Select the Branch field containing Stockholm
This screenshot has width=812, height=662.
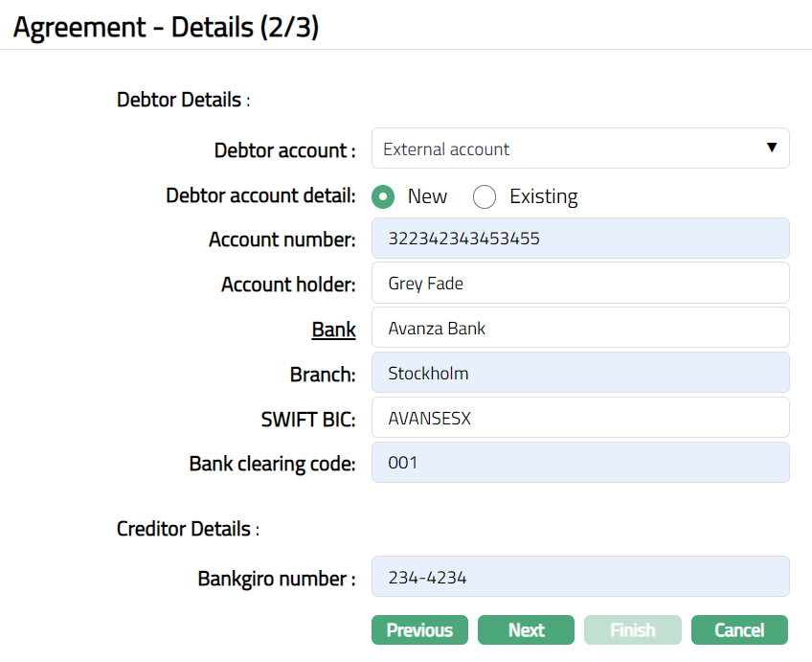(x=580, y=374)
